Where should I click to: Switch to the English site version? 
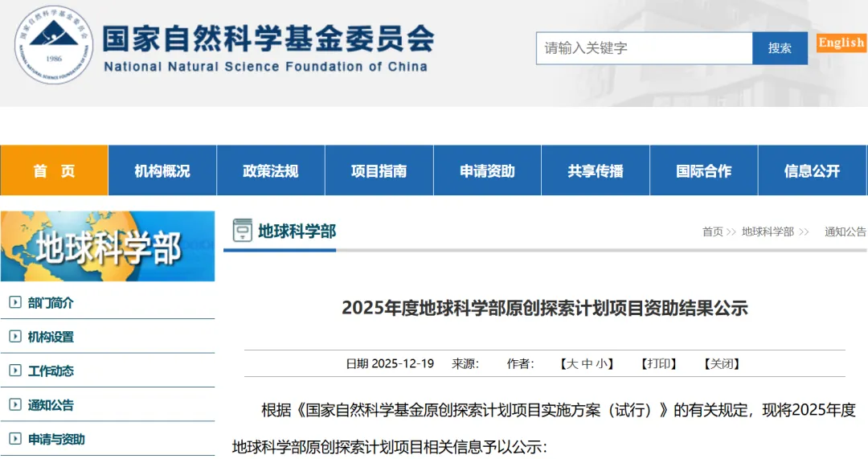pyautogui.click(x=841, y=43)
